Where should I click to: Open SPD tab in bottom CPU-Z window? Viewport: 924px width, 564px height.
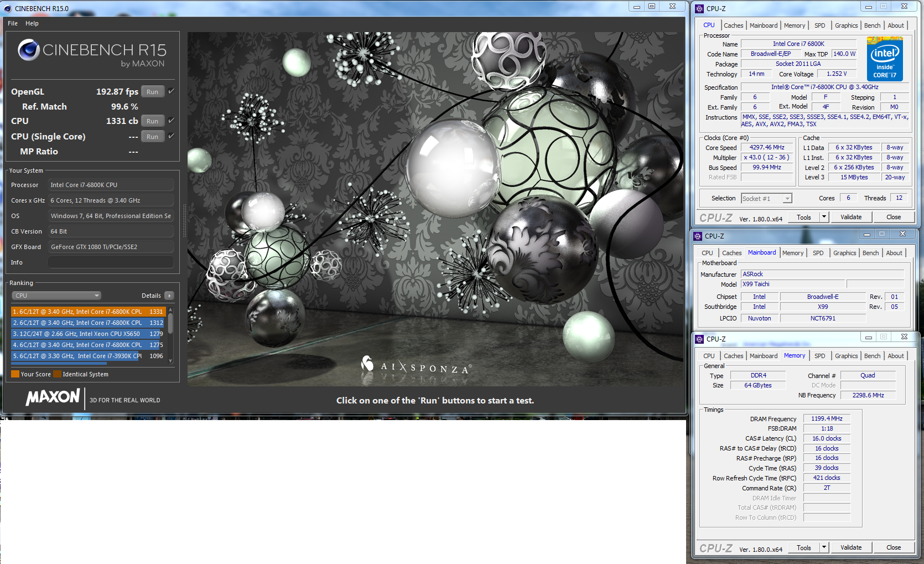point(819,356)
